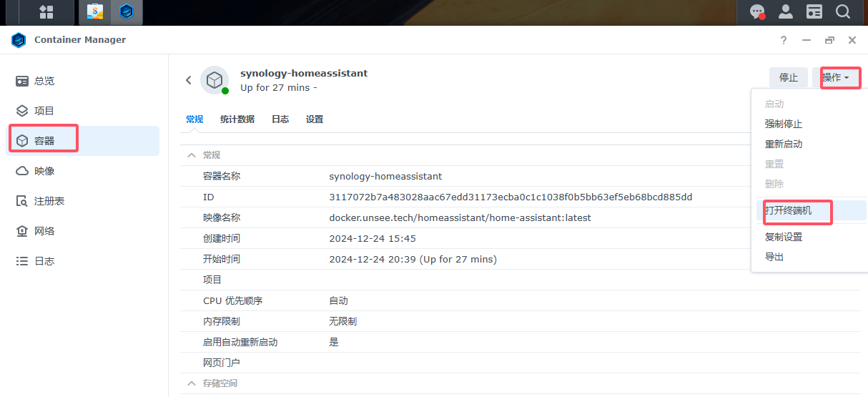Open the notifications chat bubble icon
868x397 pixels.
pyautogui.click(x=757, y=11)
